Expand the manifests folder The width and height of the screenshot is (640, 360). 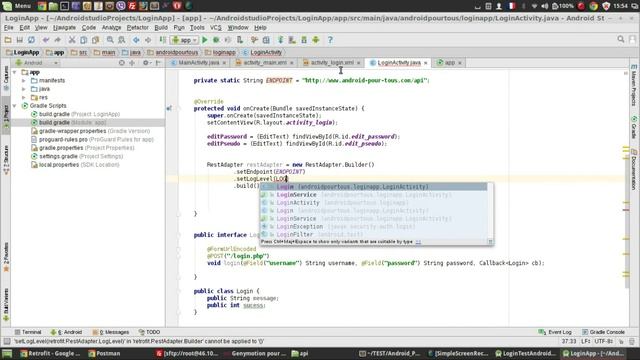(x=24, y=81)
